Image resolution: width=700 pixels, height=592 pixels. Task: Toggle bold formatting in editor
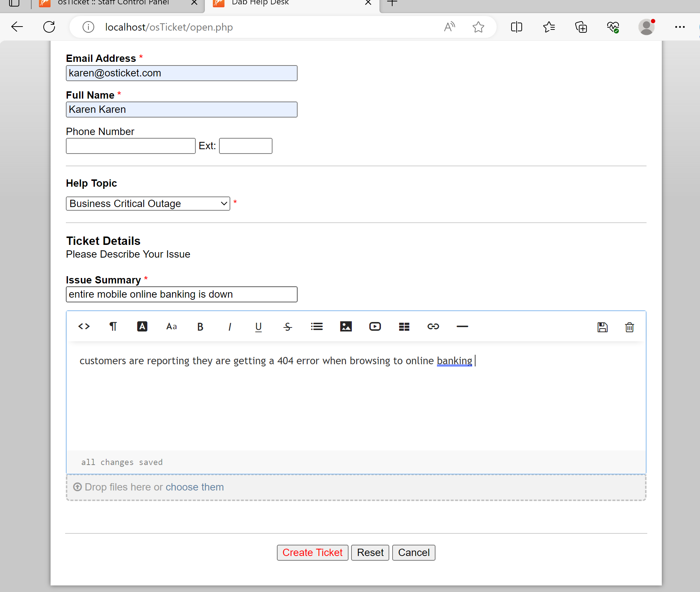[200, 327]
